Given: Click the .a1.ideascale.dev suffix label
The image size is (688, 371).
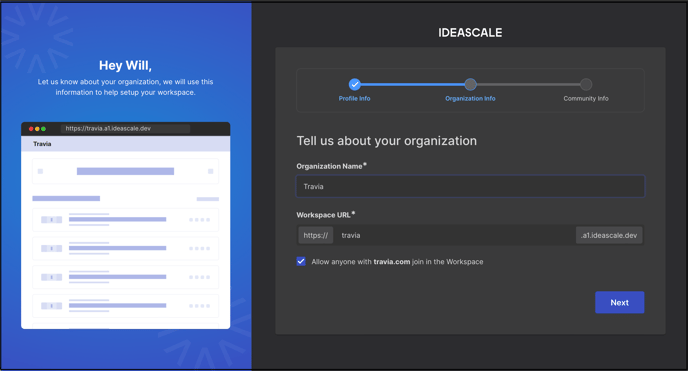Looking at the screenshot, I should click(609, 235).
